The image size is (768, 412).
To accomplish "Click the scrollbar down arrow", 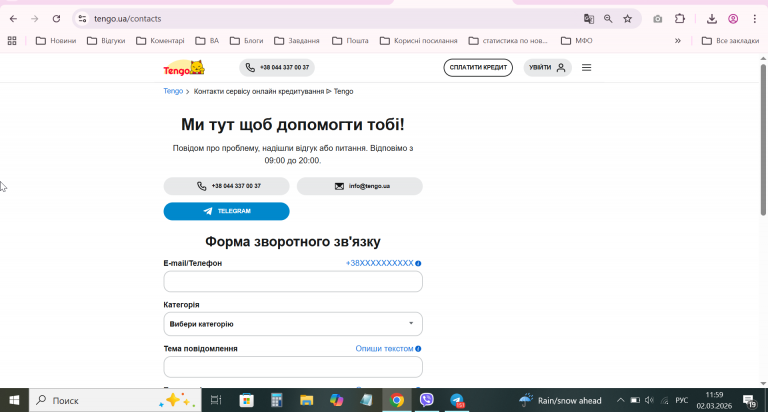I will (763, 384).
